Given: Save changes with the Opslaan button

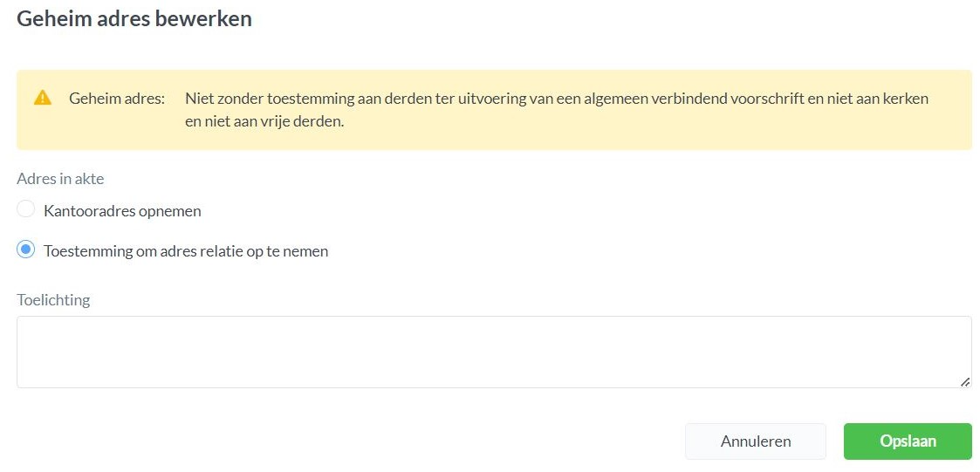Looking at the screenshot, I should click(907, 441).
